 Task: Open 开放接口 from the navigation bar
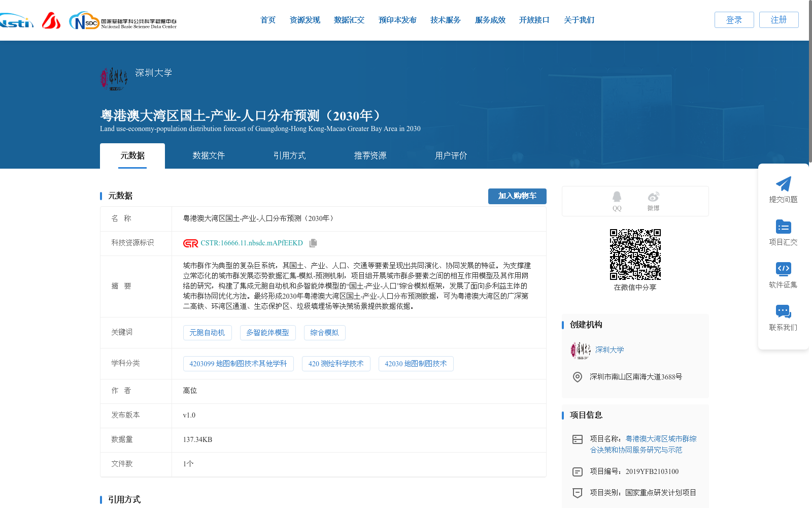click(534, 20)
